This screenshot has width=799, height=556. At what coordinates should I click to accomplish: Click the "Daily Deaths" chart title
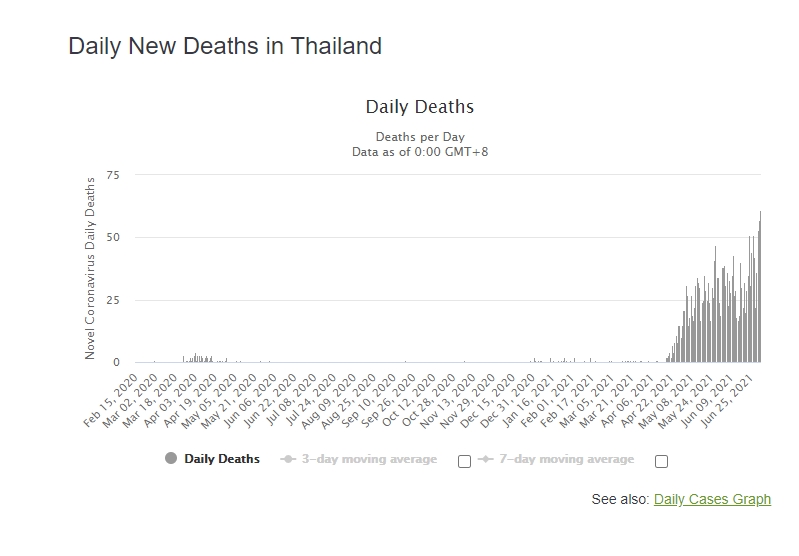tap(419, 106)
